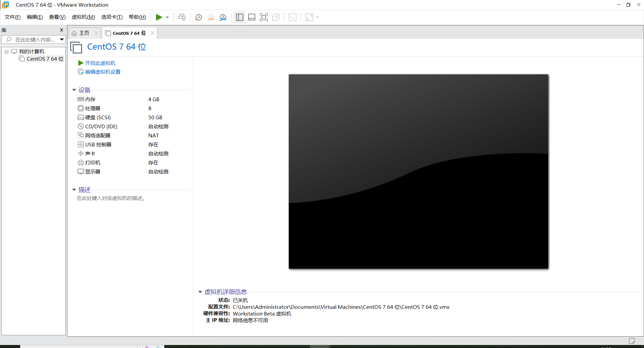Click the 网络信息不可用 IP address text
The height and width of the screenshot is (348, 644).
tap(250, 321)
